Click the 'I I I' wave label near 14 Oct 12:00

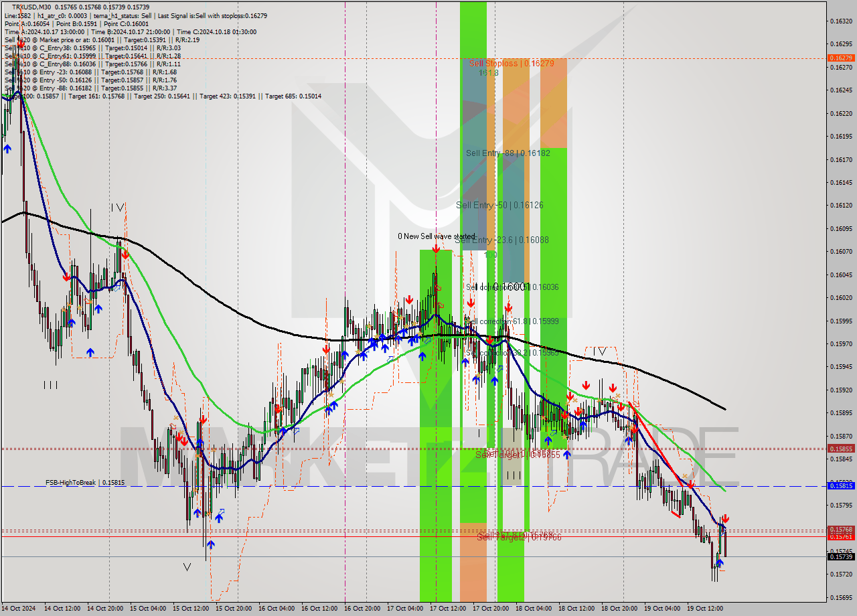click(50, 384)
